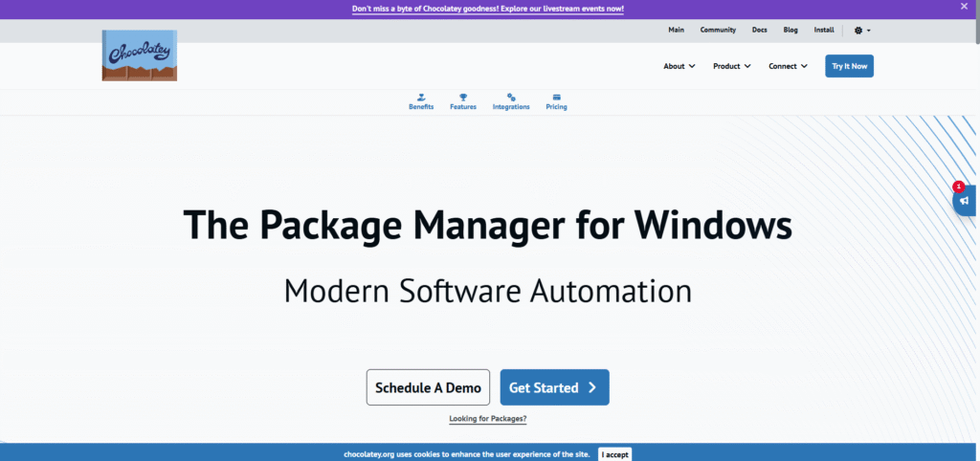
Task: Open the Docs top navigation item
Action: coord(759,30)
